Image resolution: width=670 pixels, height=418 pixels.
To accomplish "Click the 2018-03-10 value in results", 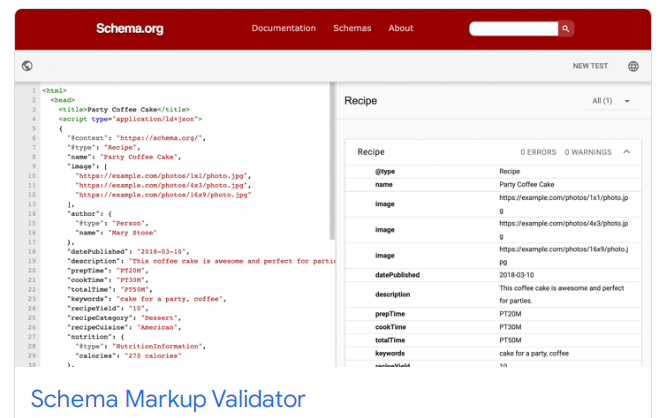I will click(517, 275).
